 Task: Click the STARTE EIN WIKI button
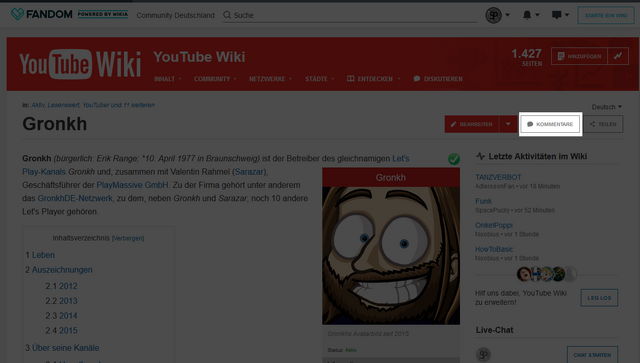[606, 16]
